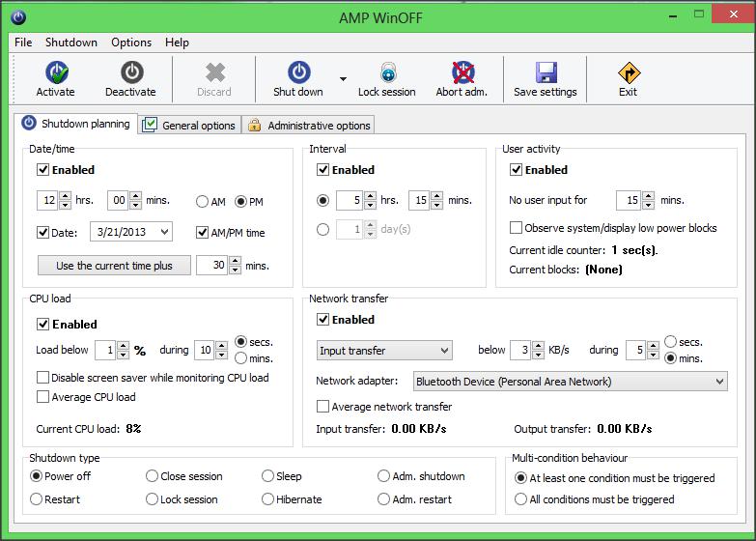Increase CPU during value with up arrow
Viewport: 756px width, 541px height.
point(221,346)
